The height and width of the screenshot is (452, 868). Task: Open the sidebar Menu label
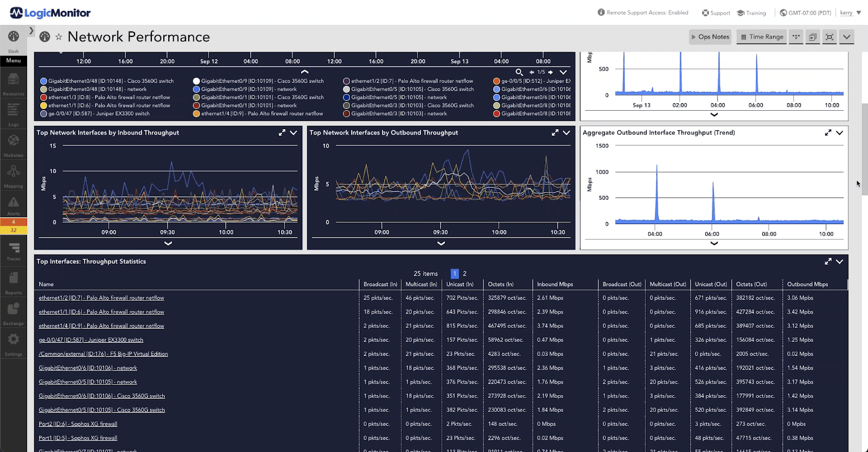[14, 61]
